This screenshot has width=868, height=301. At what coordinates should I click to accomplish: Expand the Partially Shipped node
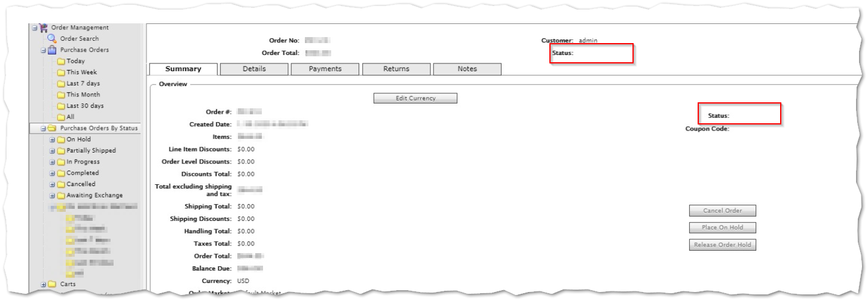coord(52,151)
